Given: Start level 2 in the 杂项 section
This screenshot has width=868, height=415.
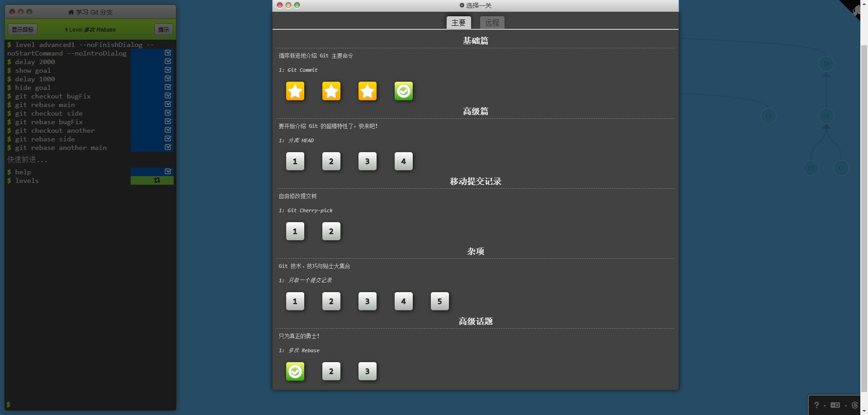Looking at the screenshot, I should pos(331,301).
